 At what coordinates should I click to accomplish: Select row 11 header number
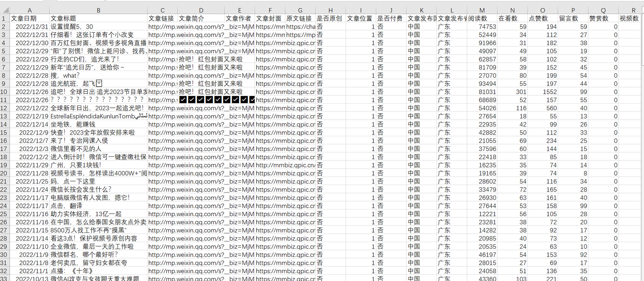pos(5,100)
